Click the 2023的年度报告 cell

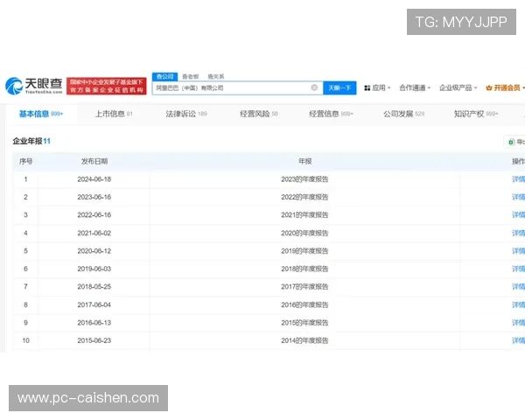pos(304,179)
